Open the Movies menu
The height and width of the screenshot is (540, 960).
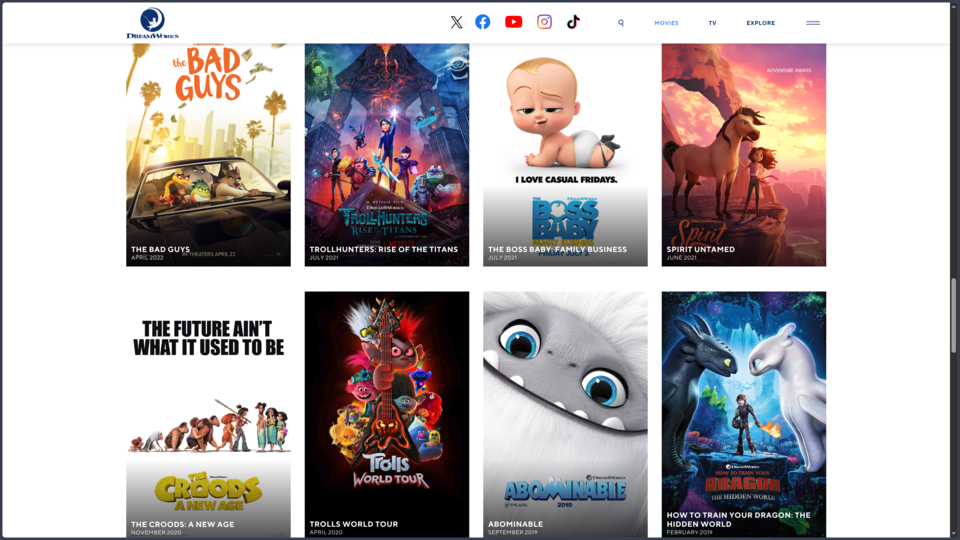(x=666, y=23)
